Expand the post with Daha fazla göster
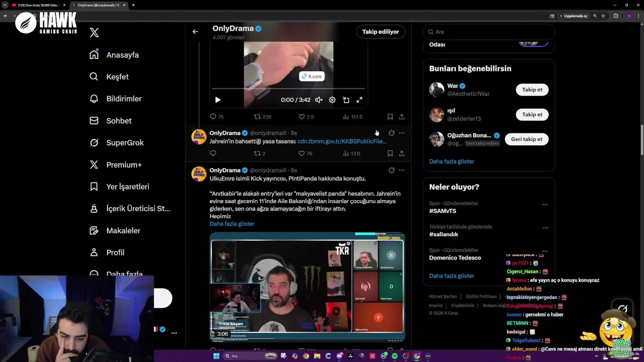Screen dimensions: 644x362 (232, 224)
